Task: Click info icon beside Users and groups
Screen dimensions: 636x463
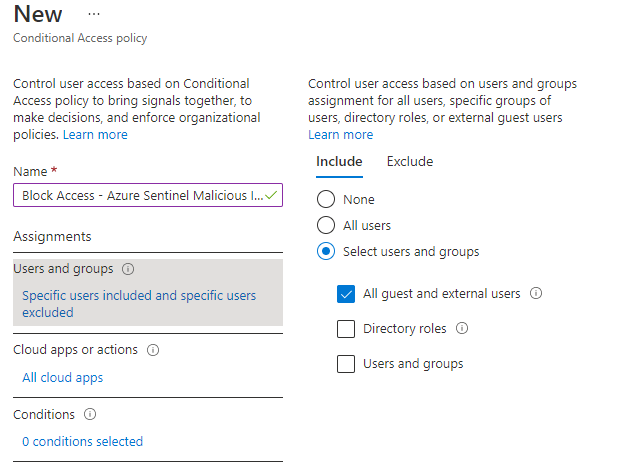Action: tap(128, 269)
